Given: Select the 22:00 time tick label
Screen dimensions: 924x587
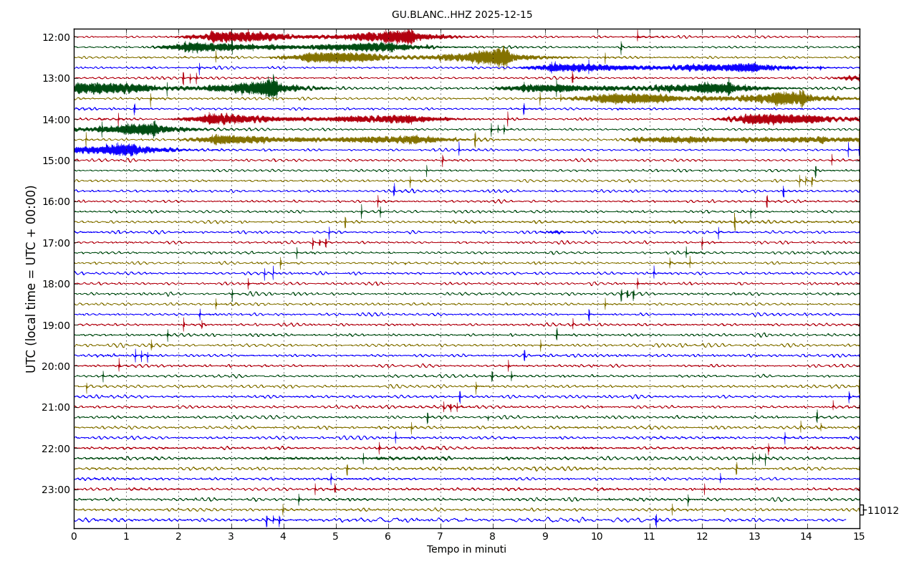Looking at the screenshot, I should [x=56, y=449].
